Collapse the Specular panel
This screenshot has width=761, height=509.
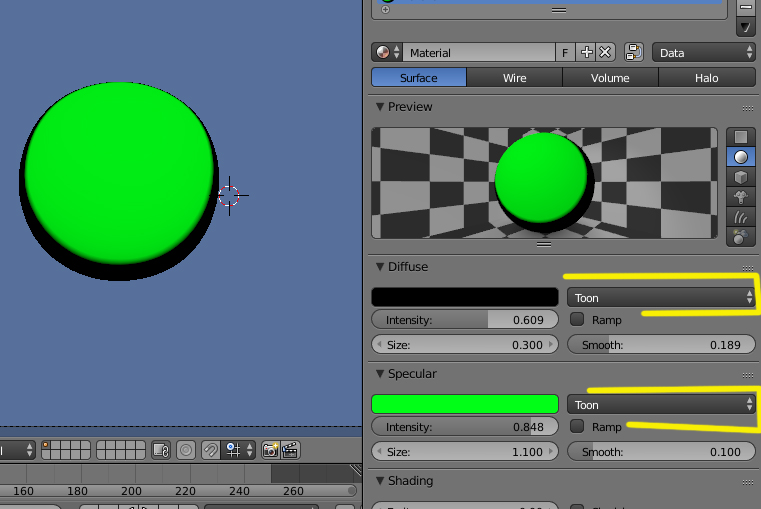380,374
